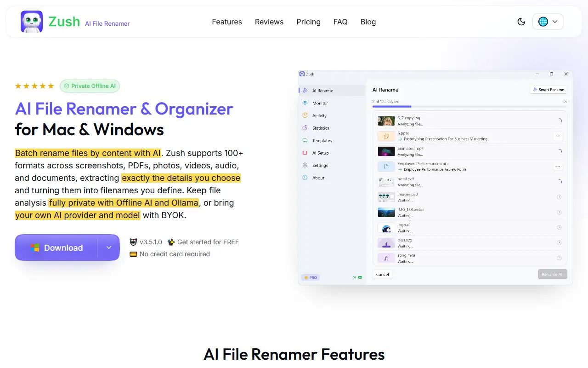This screenshot has height=368, width=588.
Task: Open Statistics in the Zush sidebar
Action: [332, 128]
